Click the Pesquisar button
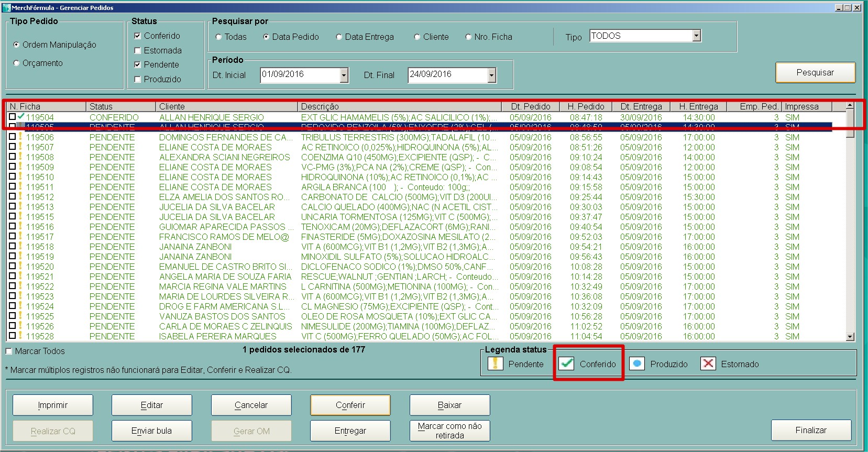Image resolution: width=868 pixels, height=452 pixels. coord(815,73)
